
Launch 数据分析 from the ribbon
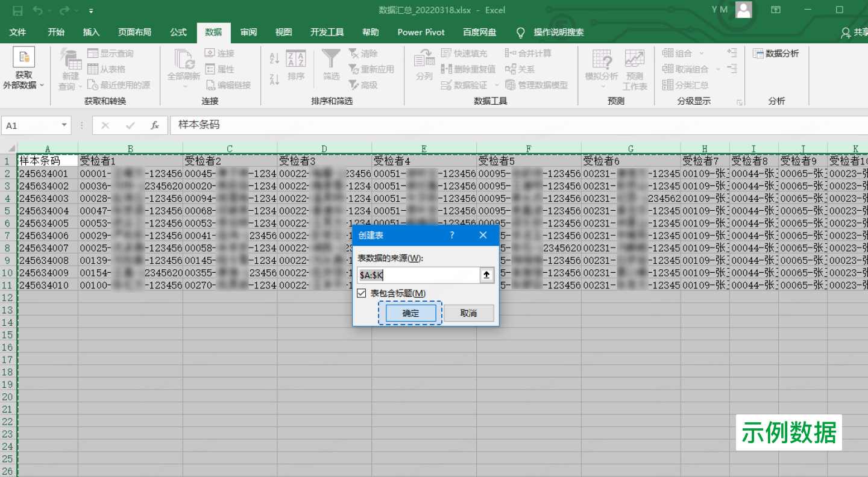tap(776, 53)
